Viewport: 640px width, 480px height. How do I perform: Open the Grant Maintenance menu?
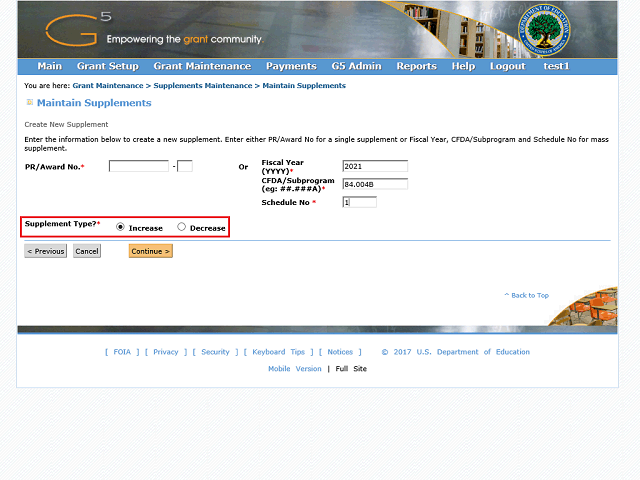click(x=202, y=66)
